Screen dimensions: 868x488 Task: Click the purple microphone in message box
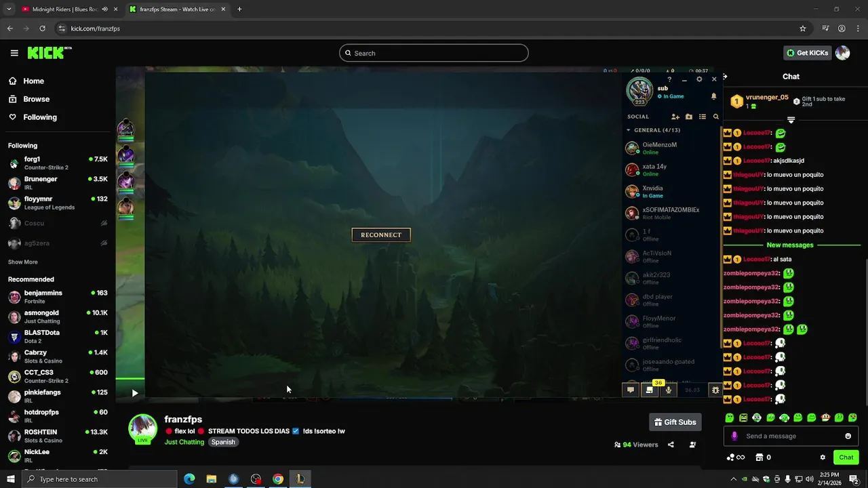(x=734, y=436)
